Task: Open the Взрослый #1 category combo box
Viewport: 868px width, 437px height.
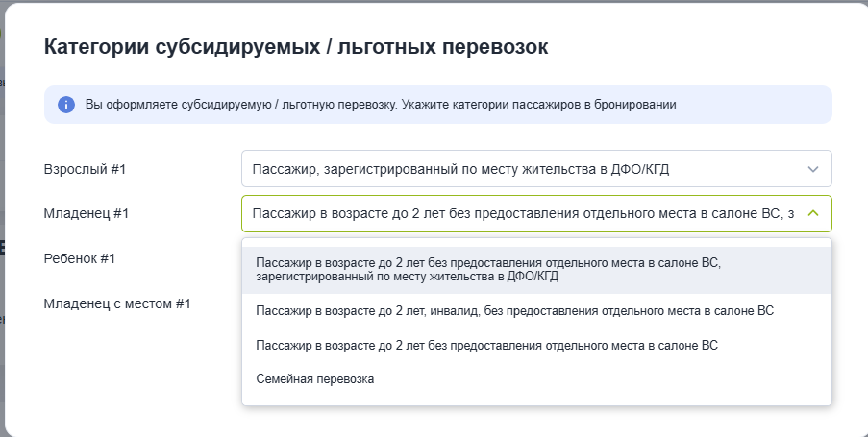Action: click(536, 169)
